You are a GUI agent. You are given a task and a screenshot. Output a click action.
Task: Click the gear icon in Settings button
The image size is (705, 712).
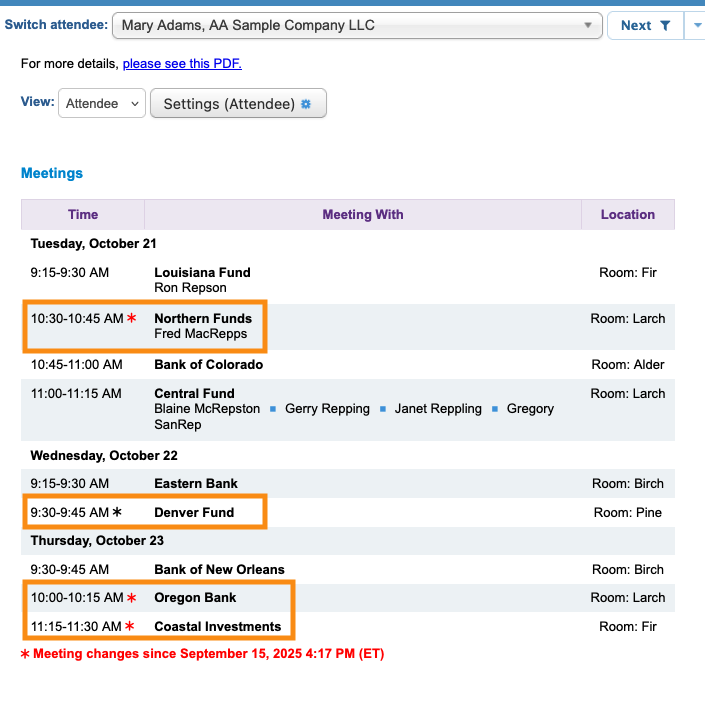pos(306,104)
